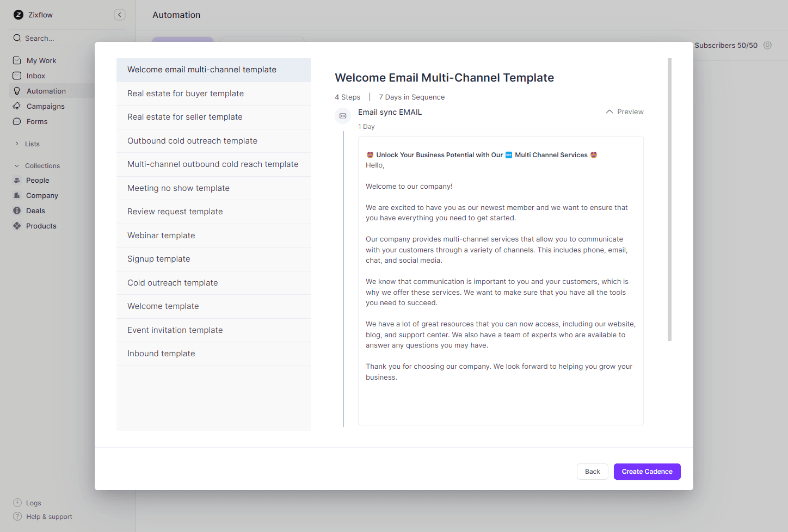Select the Products collection icon

pos(17,226)
